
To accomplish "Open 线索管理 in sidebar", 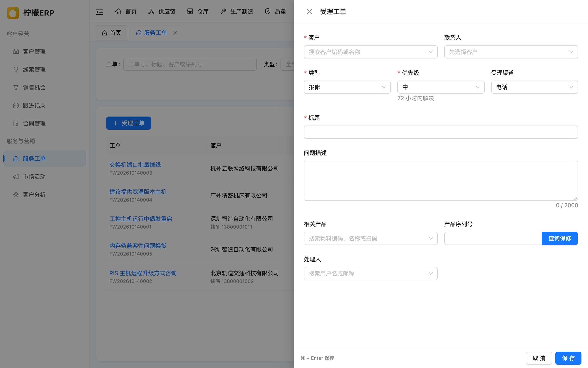I will pyautogui.click(x=45, y=70).
